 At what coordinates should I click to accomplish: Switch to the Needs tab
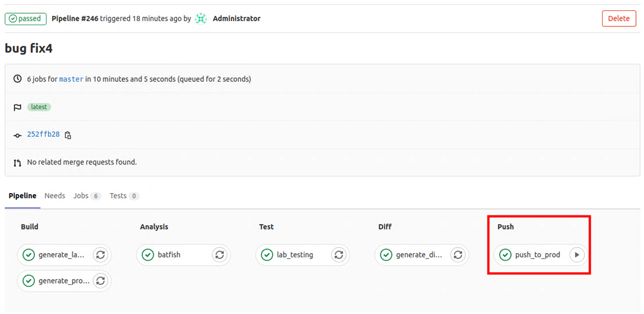[55, 196]
